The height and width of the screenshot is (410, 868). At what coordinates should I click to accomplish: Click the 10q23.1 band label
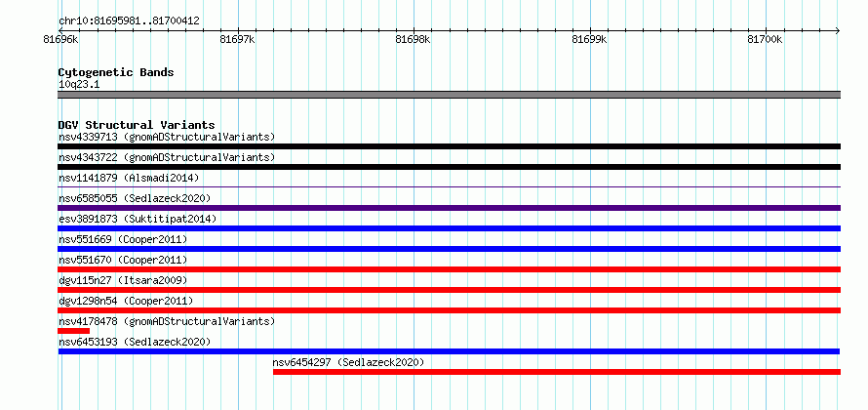click(x=79, y=85)
